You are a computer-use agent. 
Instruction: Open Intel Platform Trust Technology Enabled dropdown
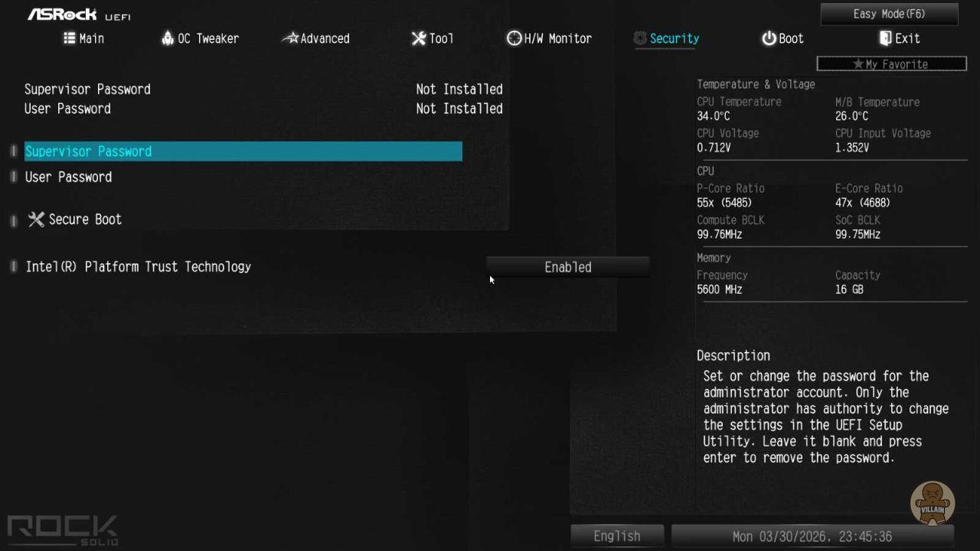pyautogui.click(x=567, y=267)
